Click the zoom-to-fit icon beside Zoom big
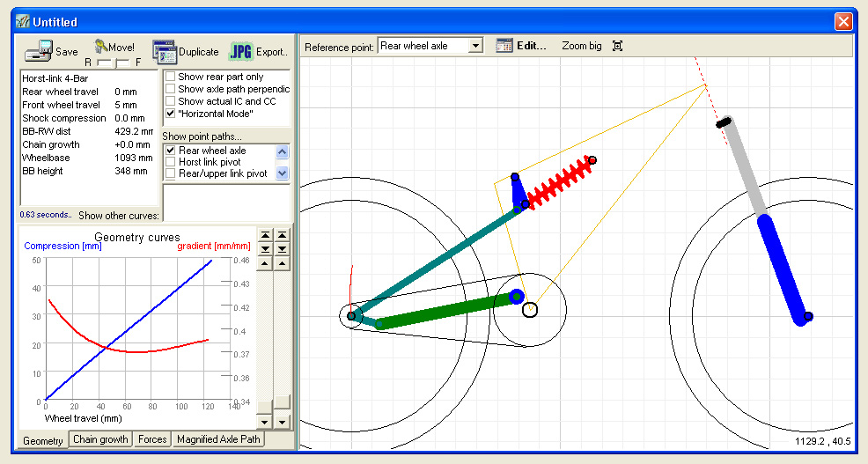Screen dimensions: 868x464 [617, 46]
